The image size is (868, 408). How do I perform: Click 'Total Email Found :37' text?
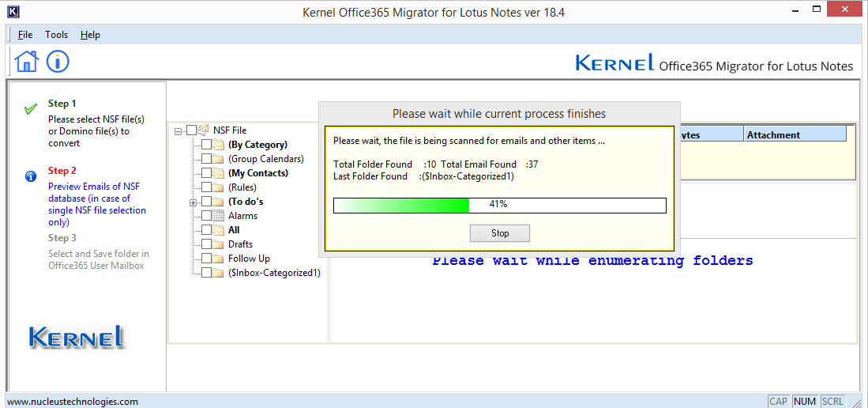coord(490,164)
